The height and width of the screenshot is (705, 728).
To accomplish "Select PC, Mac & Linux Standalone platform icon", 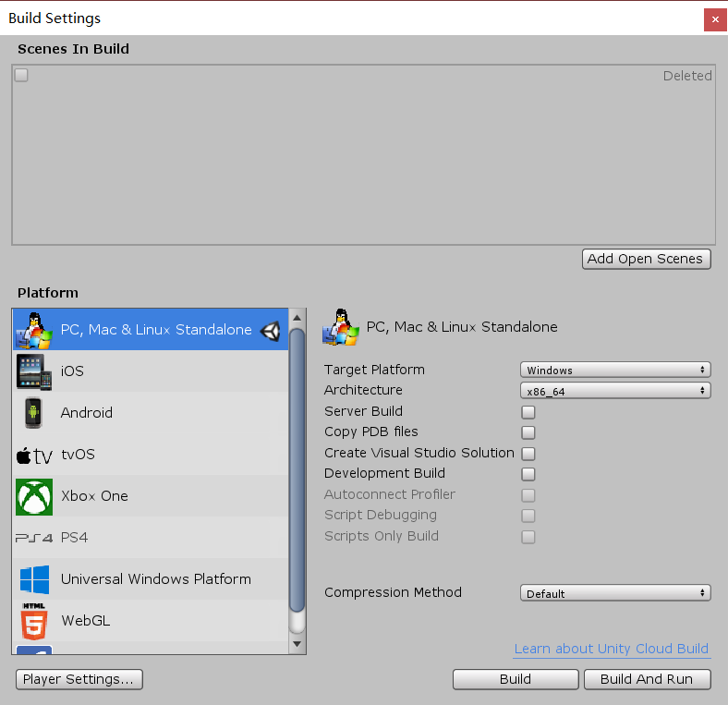I will coord(34,330).
